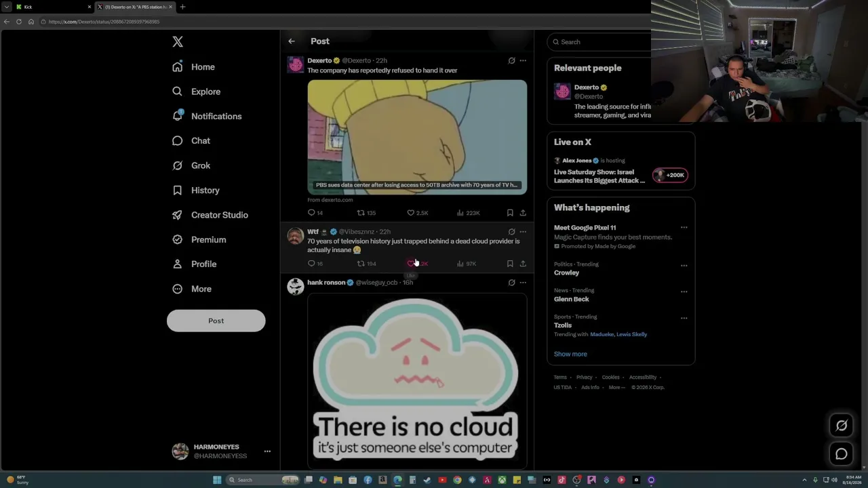This screenshot has width=868, height=488.
Task: Like the Wtf @Vibesznnz post
Action: coord(417,264)
